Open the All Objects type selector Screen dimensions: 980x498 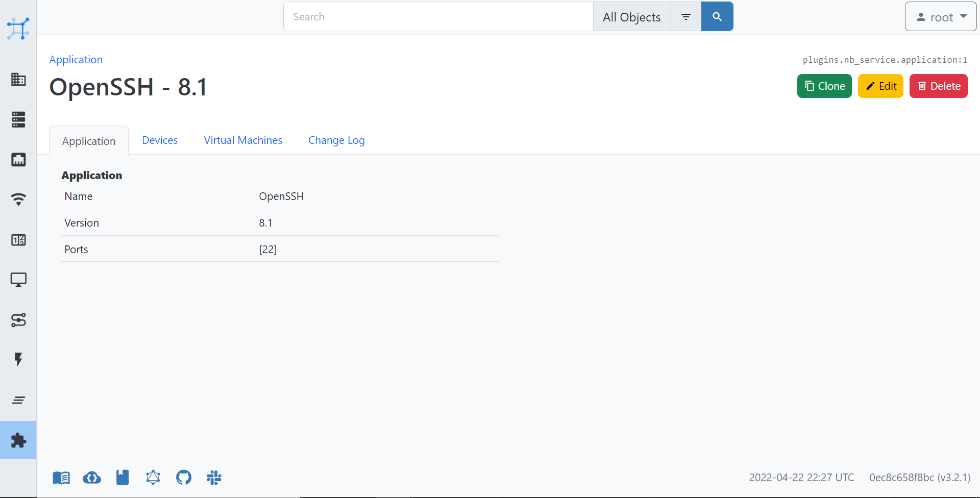[x=632, y=16]
